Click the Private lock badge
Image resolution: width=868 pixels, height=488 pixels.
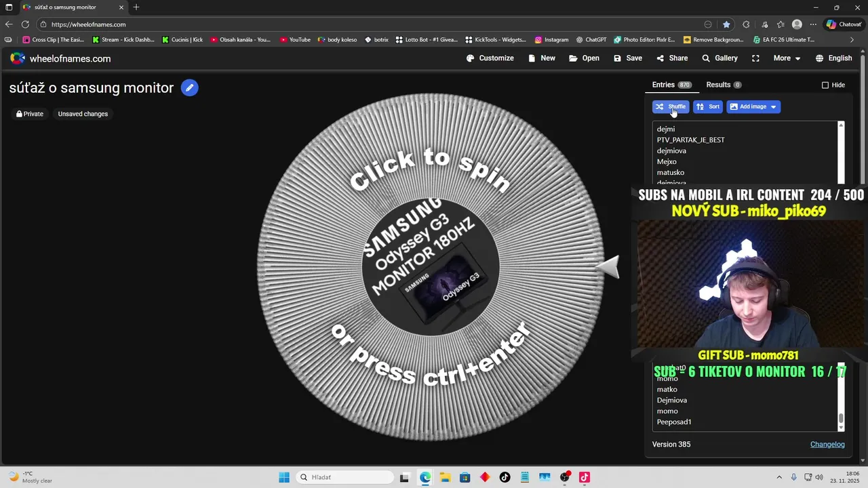30,114
